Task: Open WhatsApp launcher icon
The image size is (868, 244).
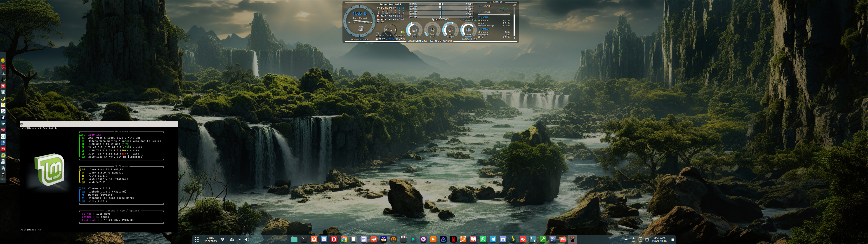Action: pyautogui.click(x=483, y=239)
